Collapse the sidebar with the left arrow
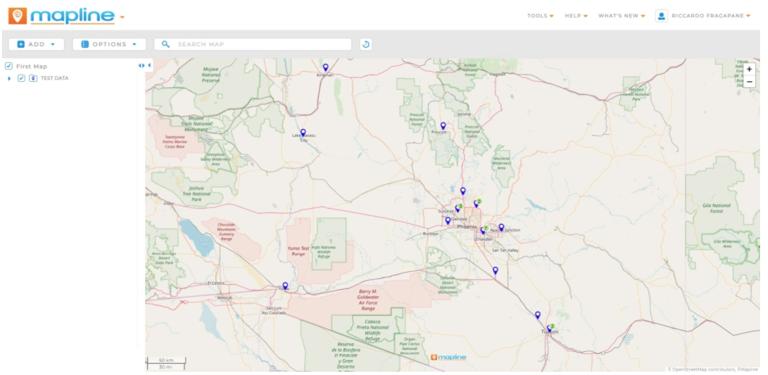 [149, 66]
